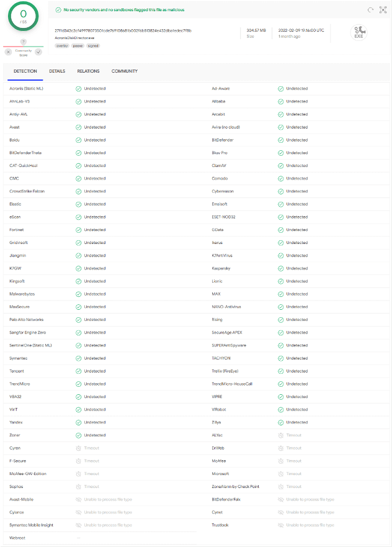392x547 pixels.
Task: Vote down with community score X button
Action: pos(8,52)
